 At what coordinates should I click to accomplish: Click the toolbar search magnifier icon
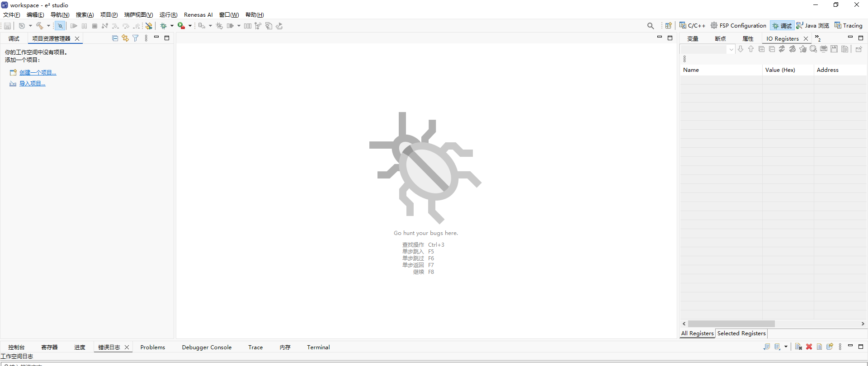(x=650, y=26)
